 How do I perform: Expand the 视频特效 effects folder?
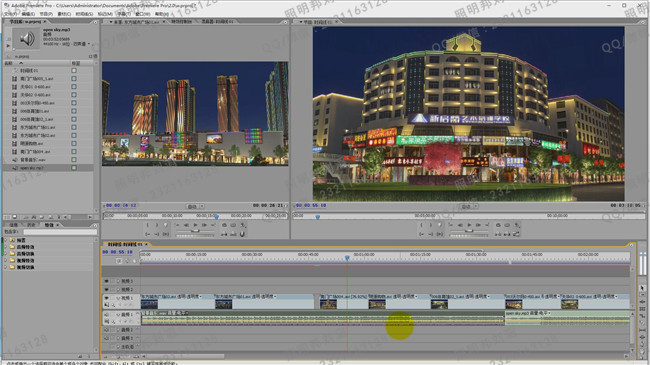pos(6,260)
